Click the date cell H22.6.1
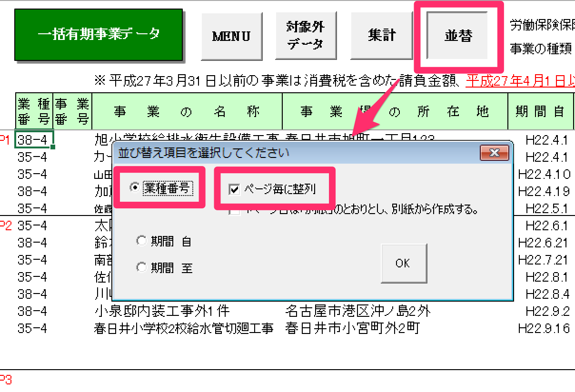Screen dimensions: 575x392 pyautogui.click(x=547, y=225)
